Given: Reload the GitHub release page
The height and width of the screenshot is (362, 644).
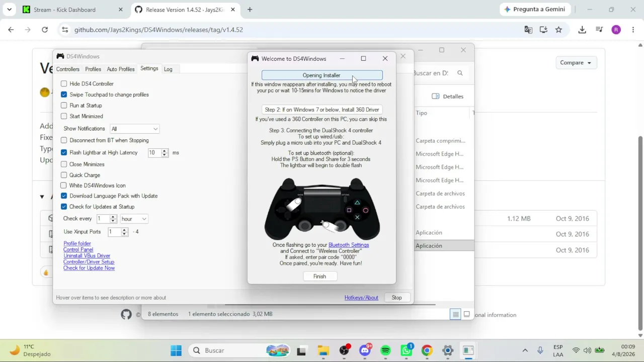Looking at the screenshot, I should [45, 30].
